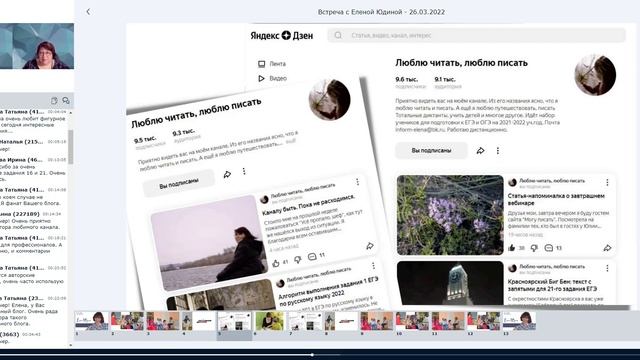
Task: Click the woman by the river photo
Action: (x=209, y=243)
